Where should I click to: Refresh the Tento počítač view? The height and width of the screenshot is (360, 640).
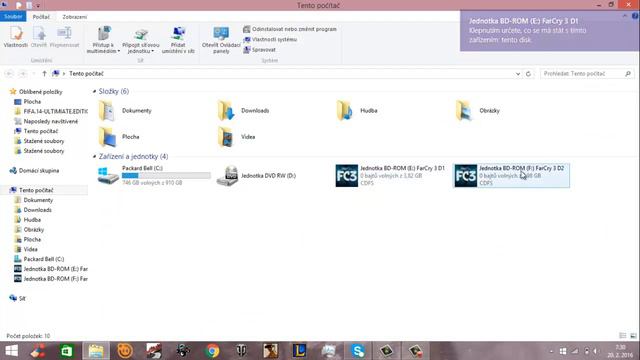(x=528, y=74)
